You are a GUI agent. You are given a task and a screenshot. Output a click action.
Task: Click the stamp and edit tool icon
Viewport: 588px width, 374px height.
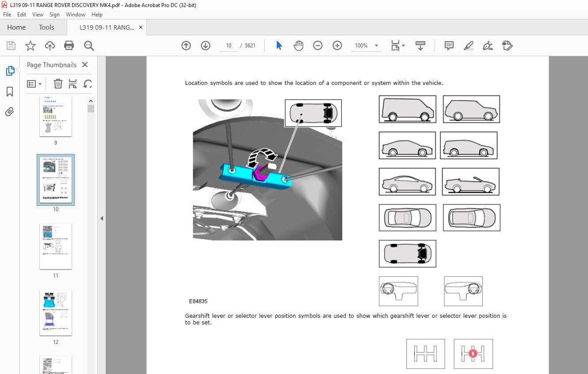[x=507, y=46]
